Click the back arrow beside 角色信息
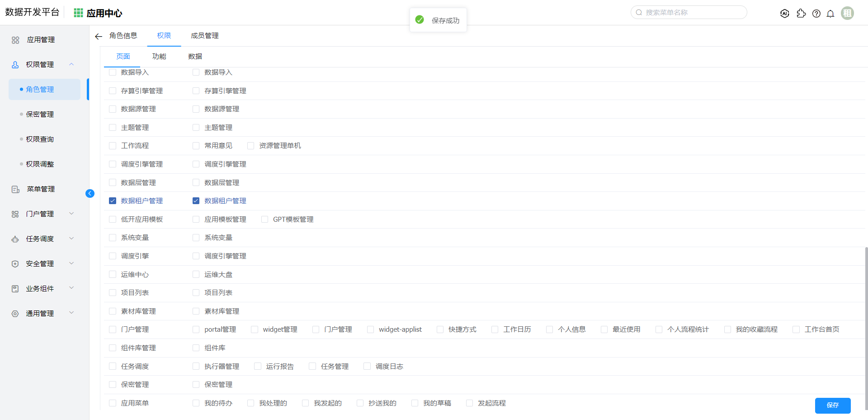Image resolution: width=868 pixels, height=420 pixels. (99, 36)
